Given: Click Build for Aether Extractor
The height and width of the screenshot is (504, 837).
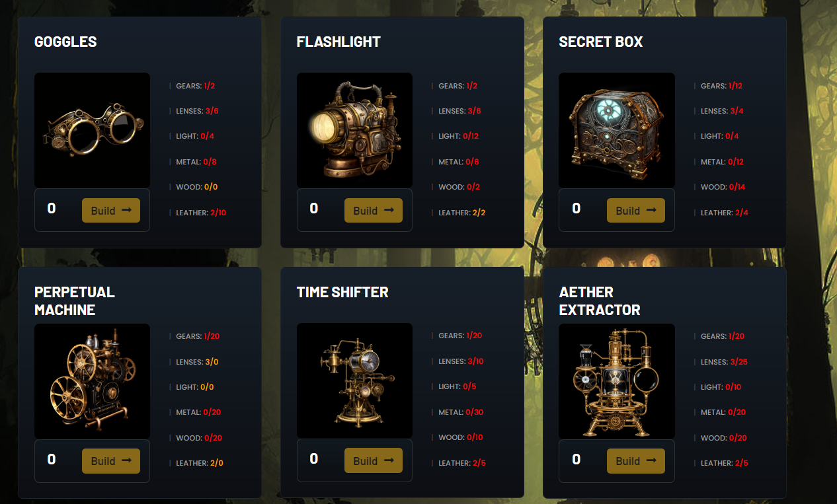Looking at the screenshot, I should click(x=636, y=460).
